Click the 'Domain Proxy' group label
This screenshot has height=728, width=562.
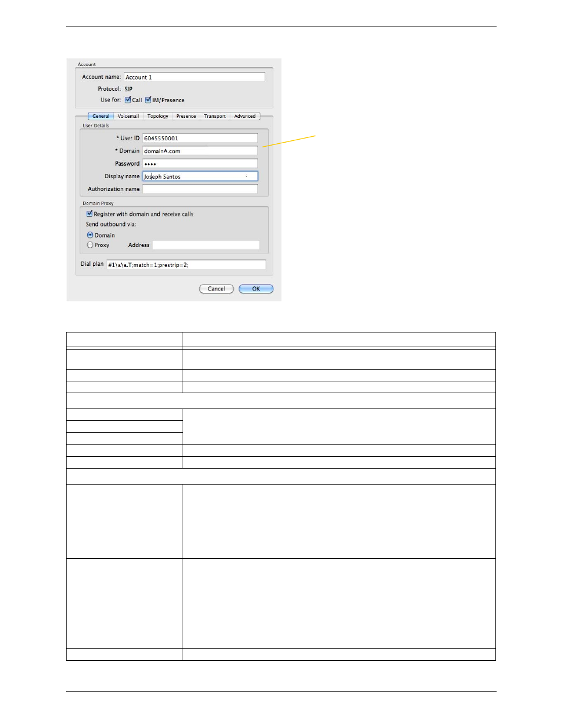tap(98, 203)
